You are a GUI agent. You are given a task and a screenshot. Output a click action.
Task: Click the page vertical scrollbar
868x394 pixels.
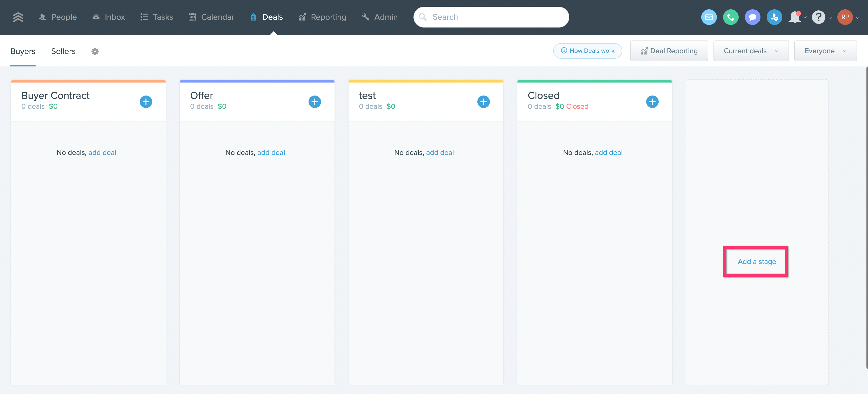point(866,217)
